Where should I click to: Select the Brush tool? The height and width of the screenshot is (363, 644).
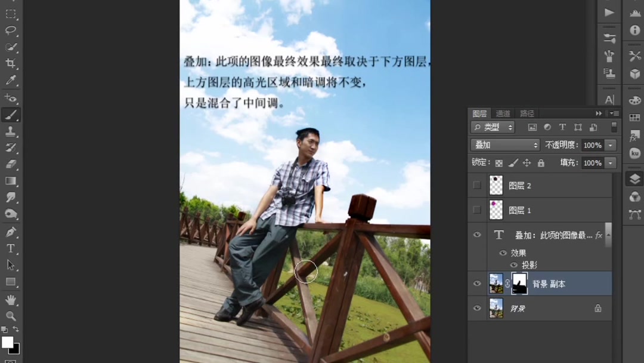click(11, 115)
